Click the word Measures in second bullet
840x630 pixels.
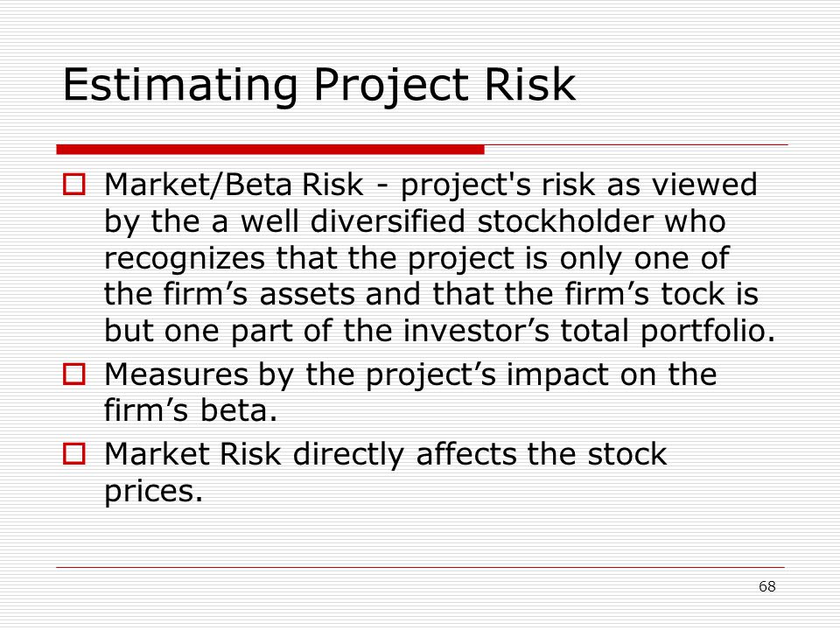176,374
